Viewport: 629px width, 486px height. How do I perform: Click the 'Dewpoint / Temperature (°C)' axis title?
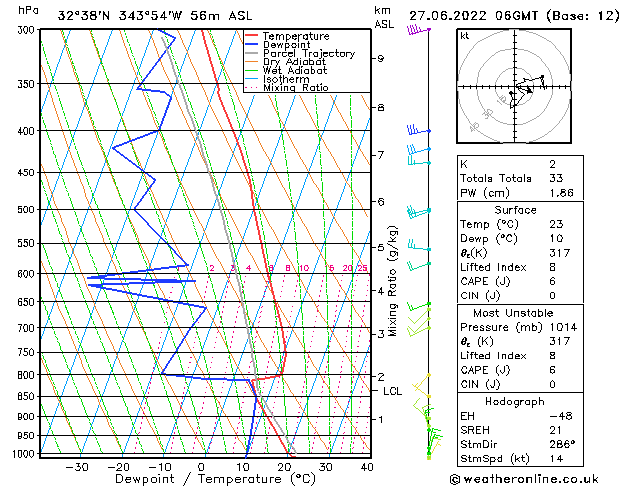215,479
